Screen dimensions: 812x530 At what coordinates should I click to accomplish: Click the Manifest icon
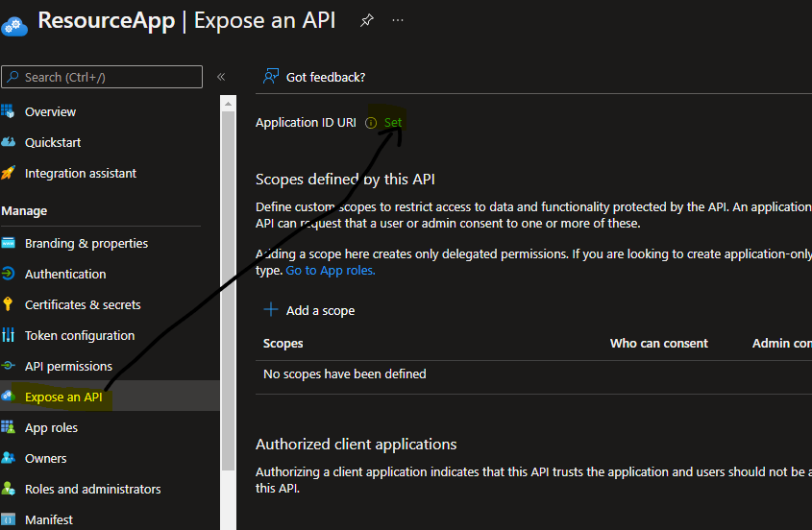[x=8, y=519]
